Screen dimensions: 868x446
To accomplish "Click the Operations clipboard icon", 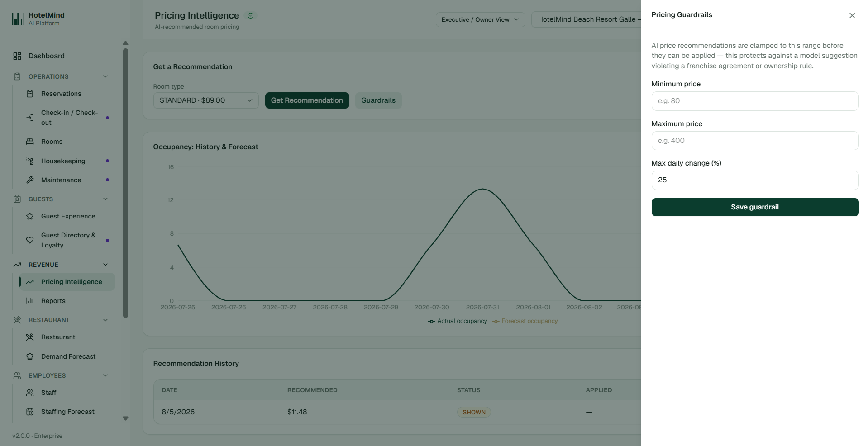I will (17, 76).
